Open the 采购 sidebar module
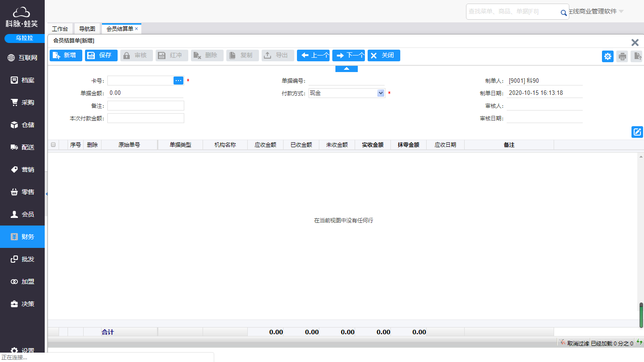 (22, 102)
